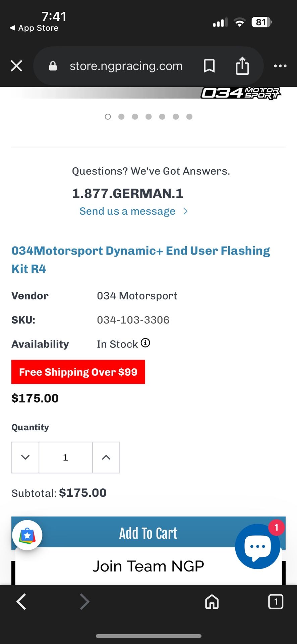The image size is (297, 644).
Task: Tap the Add To Cart button
Action: click(x=148, y=533)
